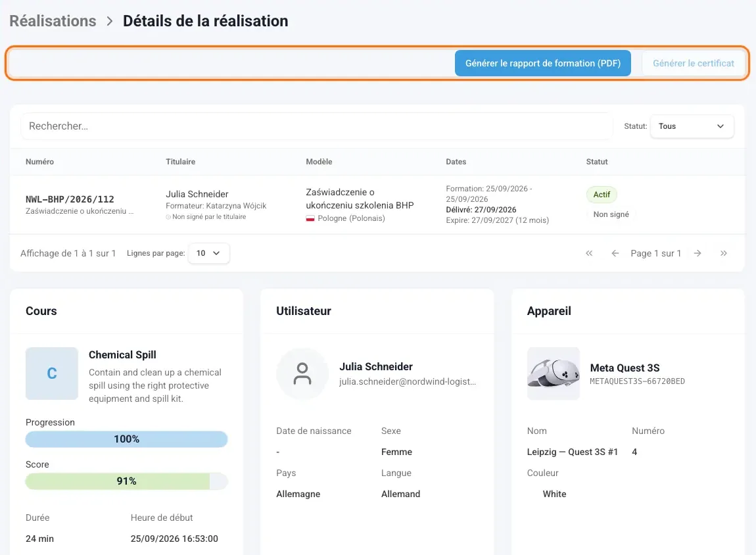Click the Numéro column header
The width and height of the screenshot is (756, 555).
pyautogui.click(x=39, y=162)
